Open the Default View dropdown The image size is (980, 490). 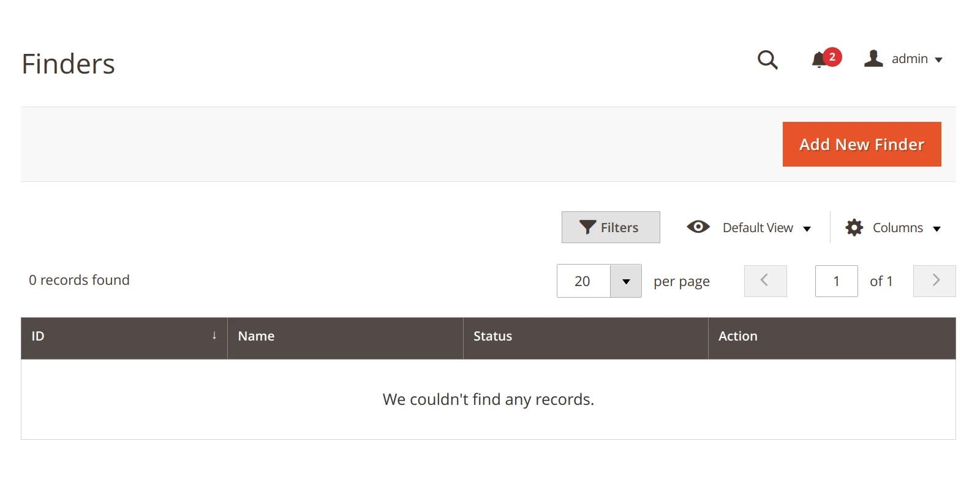(x=808, y=227)
